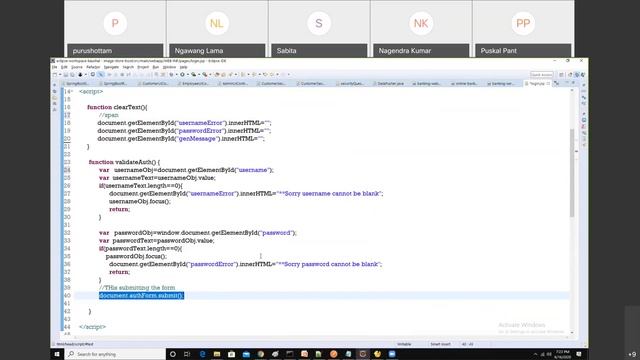
Task: Switch to first SpringBoot editor tab
Action: 76,83
